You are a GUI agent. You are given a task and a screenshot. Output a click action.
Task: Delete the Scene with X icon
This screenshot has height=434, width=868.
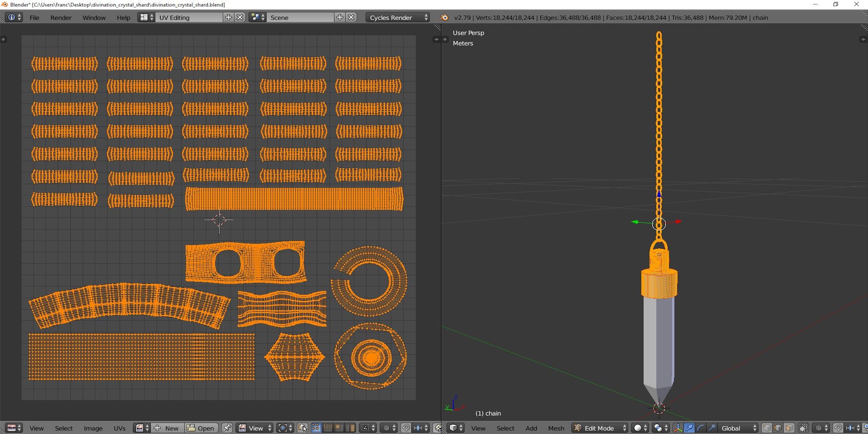pyautogui.click(x=351, y=18)
